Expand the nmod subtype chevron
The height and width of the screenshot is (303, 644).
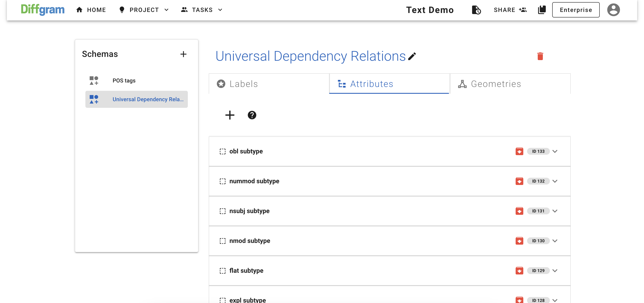555,241
